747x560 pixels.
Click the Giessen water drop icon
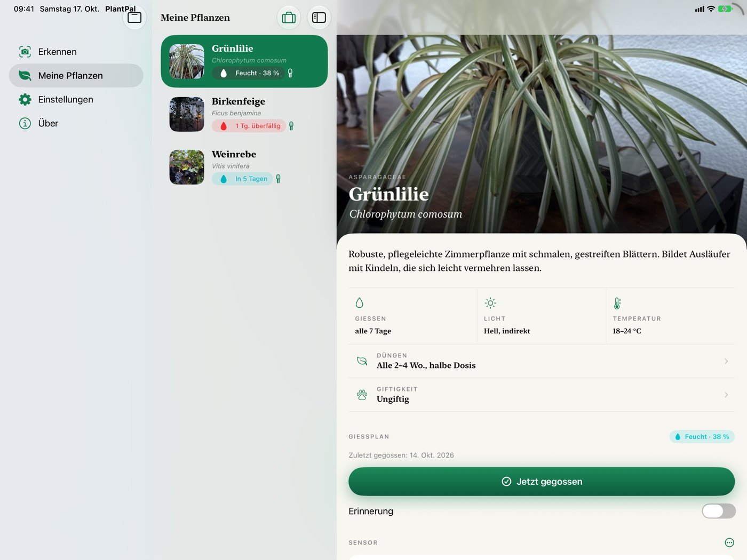pyautogui.click(x=360, y=303)
